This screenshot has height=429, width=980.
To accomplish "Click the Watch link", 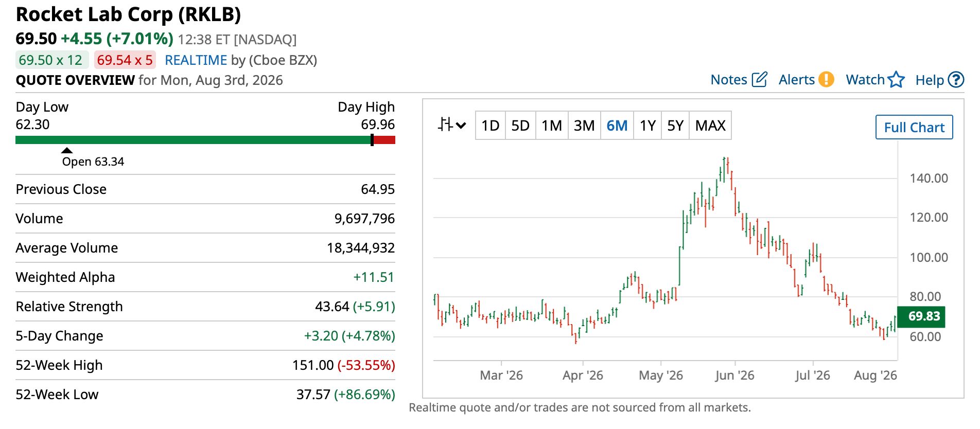I will click(865, 80).
